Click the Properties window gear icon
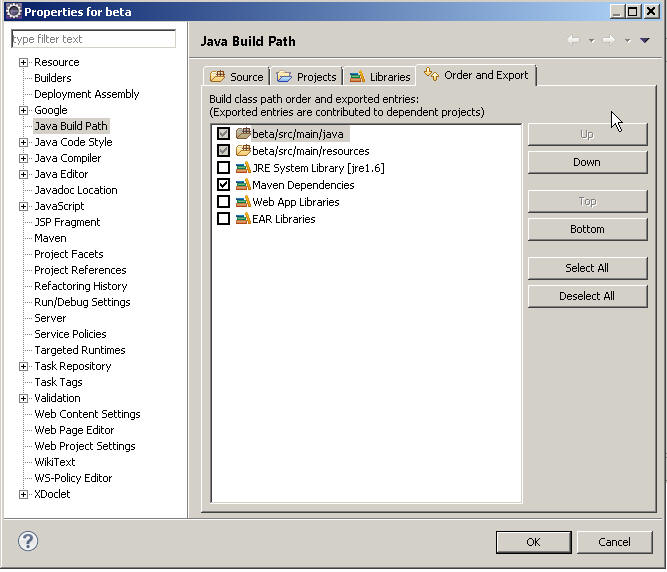667x572 pixels. [14, 11]
